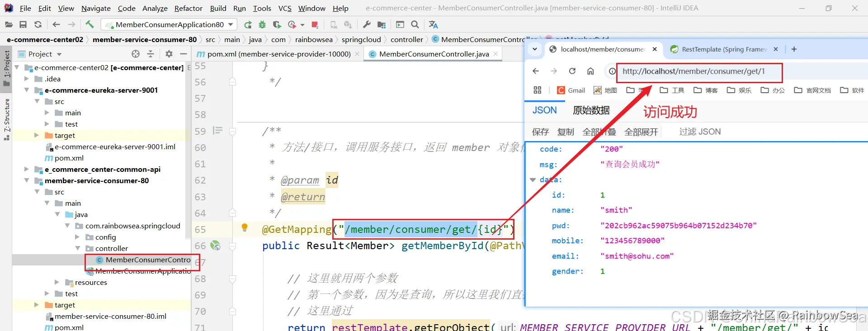Click browser reload button
The image size is (868, 331).
pos(572,71)
